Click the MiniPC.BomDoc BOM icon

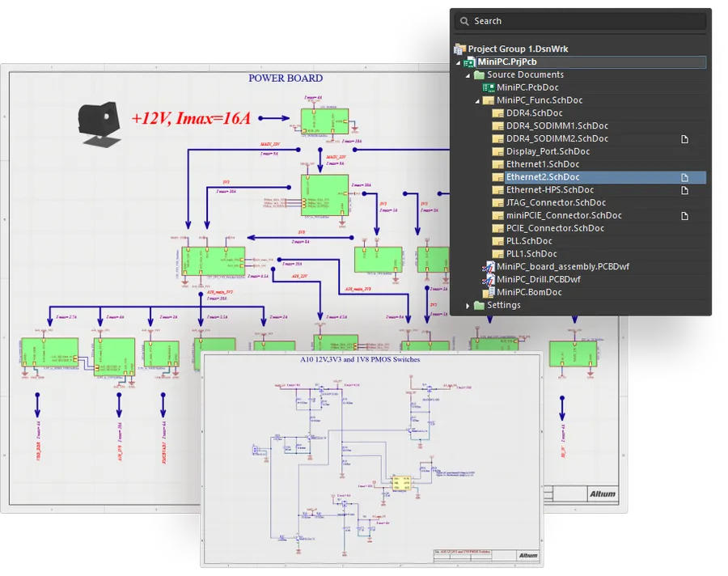pos(489,292)
